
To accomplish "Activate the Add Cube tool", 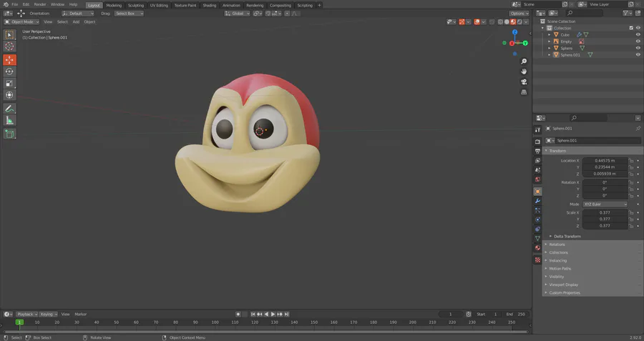I will (x=9, y=134).
